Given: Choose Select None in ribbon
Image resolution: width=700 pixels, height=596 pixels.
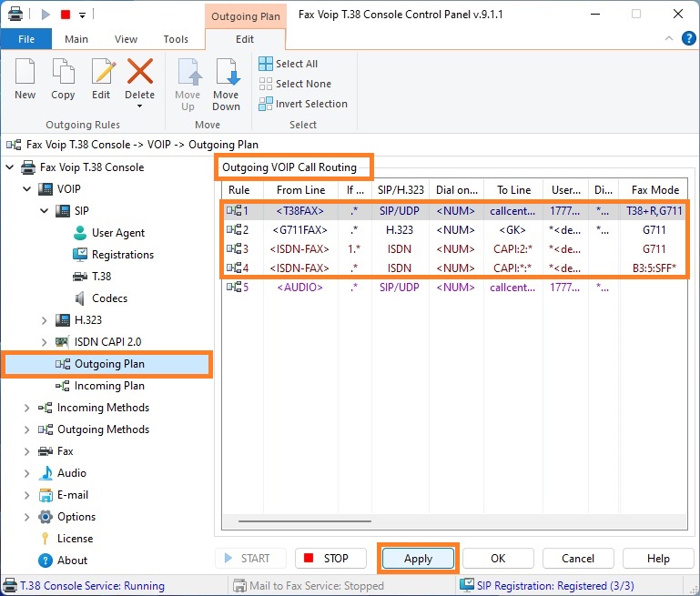Looking at the screenshot, I should tap(295, 84).
